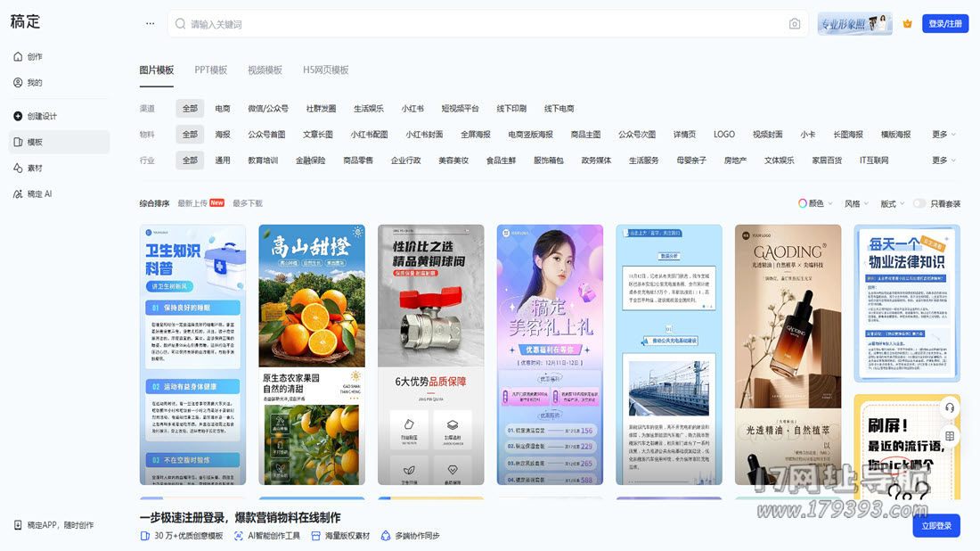Click the floating book guide icon
The image size is (980, 551).
(950, 436)
